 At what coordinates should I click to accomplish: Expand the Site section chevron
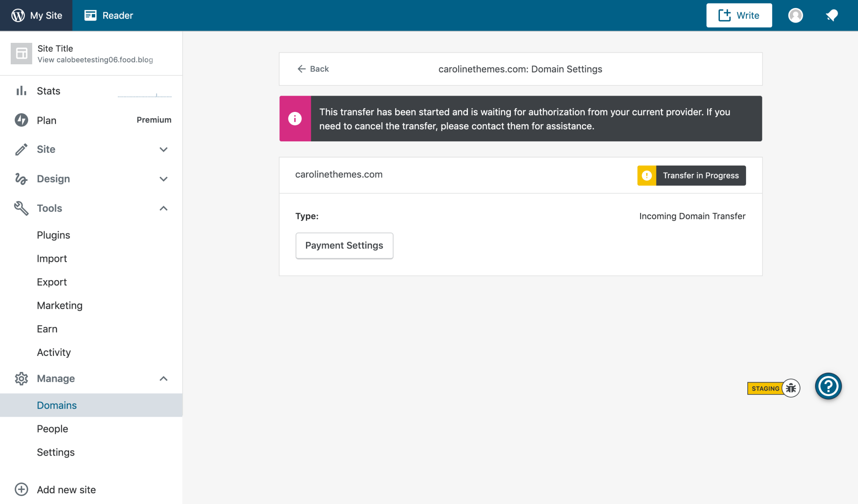coord(164,149)
